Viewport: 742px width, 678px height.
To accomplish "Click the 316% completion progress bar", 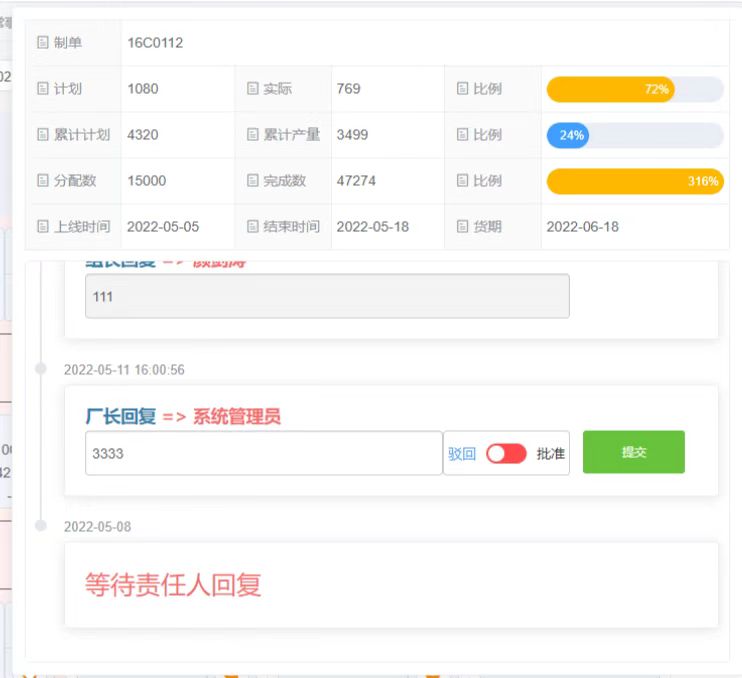I will [x=634, y=181].
